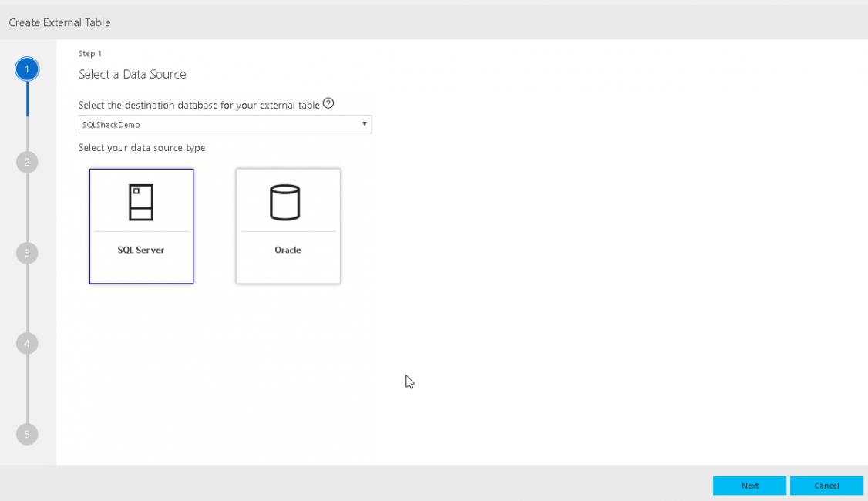This screenshot has height=501, width=868.
Task: Go to step 5 circle indicator
Action: 27,434
